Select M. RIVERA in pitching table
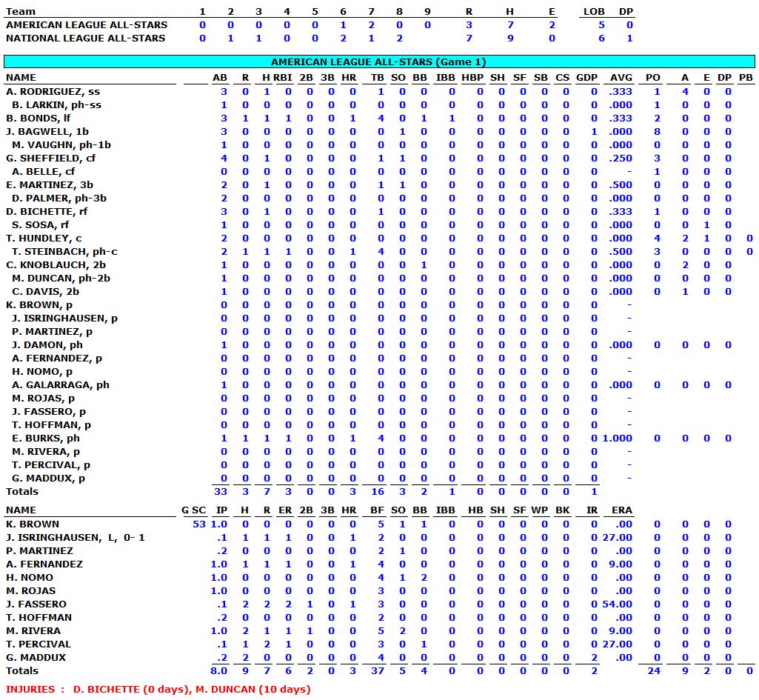This screenshot has height=700, width=759. 33,631
